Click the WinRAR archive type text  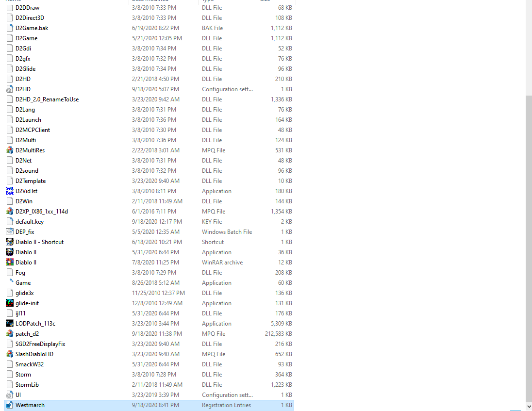pos(222,262)
